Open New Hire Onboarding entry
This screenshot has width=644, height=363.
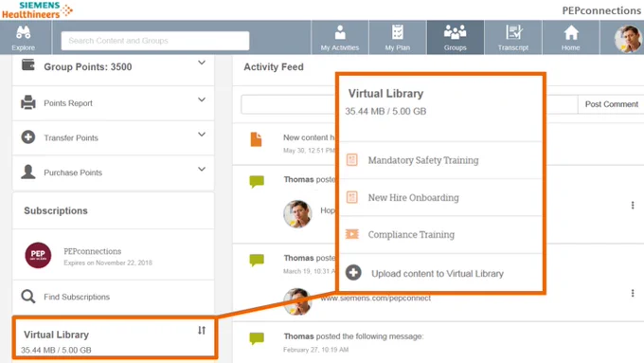[x=413, y=197]
